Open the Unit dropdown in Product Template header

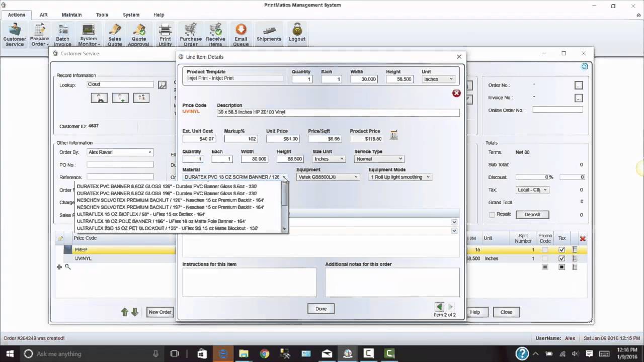(x=439, y=79)
